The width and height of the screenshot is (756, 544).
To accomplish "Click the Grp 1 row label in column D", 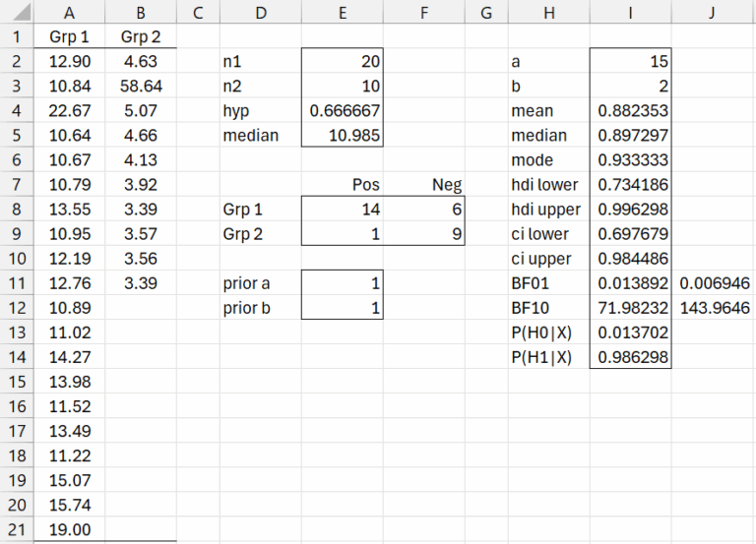I will 261,210.
